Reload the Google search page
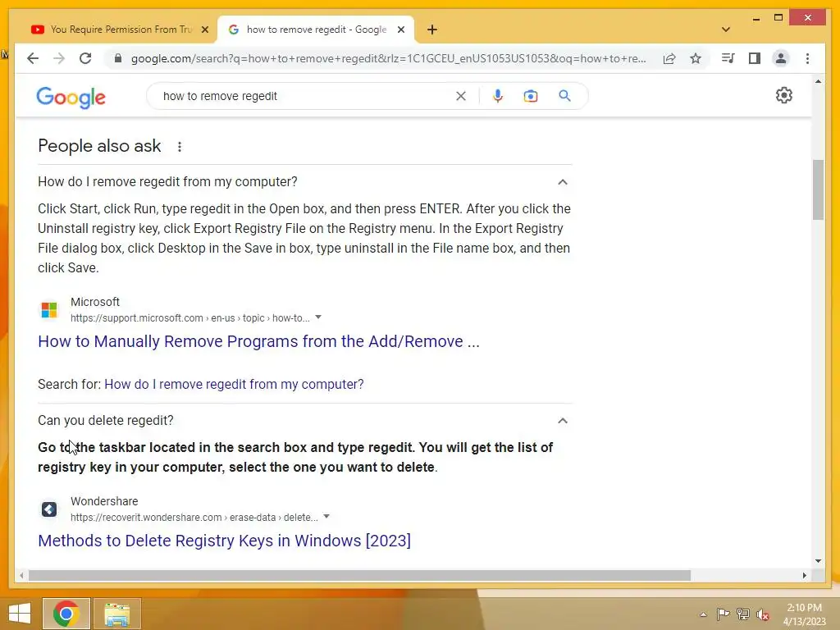 (85, 58)
